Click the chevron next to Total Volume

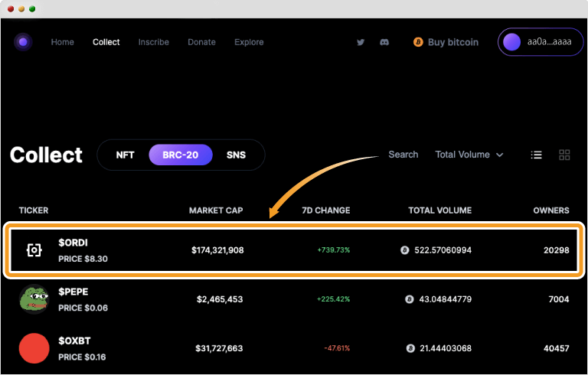500,155
